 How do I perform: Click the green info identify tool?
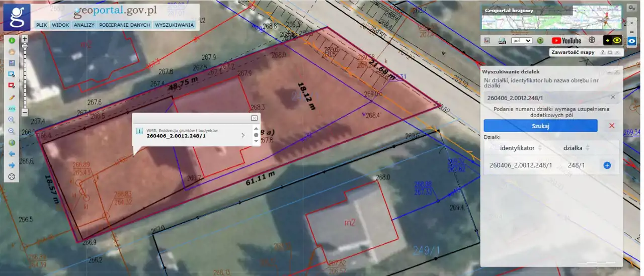pyautogui.click(x=11, y=40)
